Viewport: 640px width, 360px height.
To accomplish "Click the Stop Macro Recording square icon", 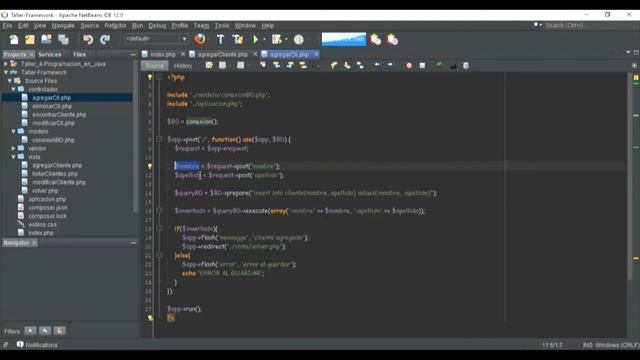I will tap(422, 65).
